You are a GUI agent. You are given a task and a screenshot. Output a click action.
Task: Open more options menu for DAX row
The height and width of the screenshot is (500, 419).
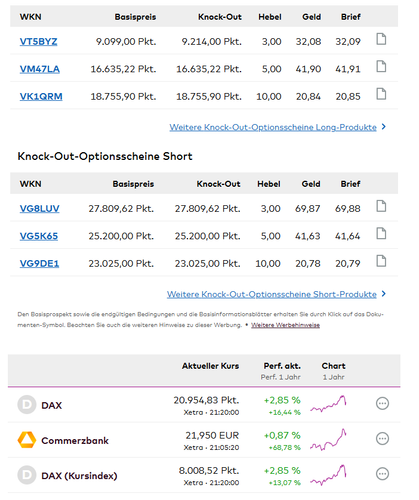click(382, 403)
